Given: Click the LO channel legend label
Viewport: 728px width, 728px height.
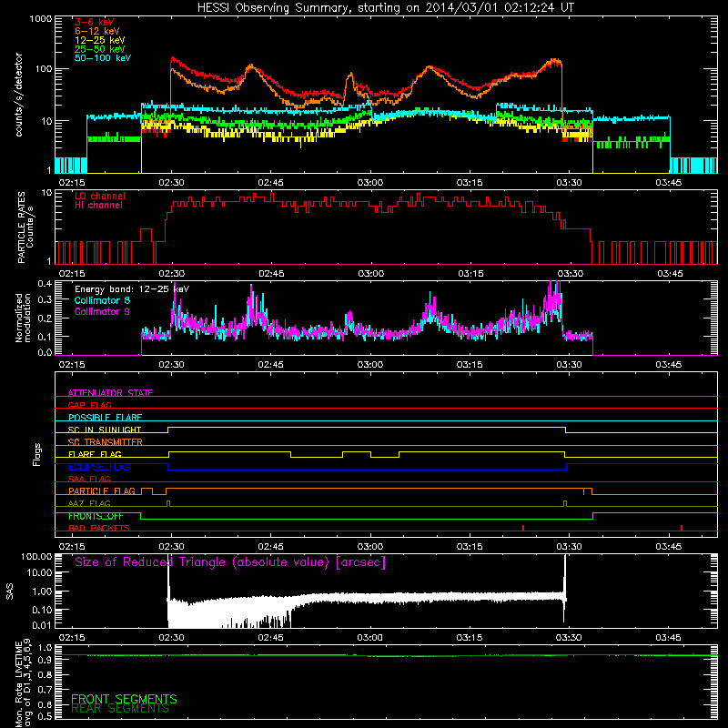Looking at the screenshot, I should 100,196.
